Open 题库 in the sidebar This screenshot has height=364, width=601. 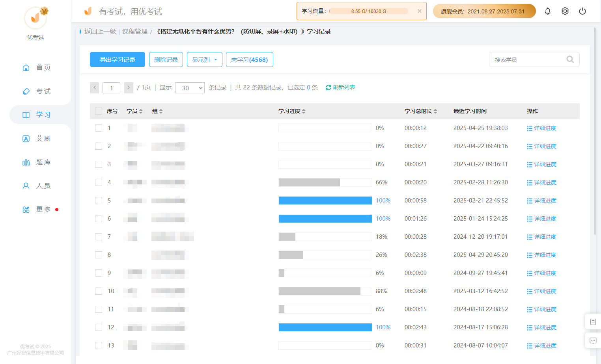[36, 162]
